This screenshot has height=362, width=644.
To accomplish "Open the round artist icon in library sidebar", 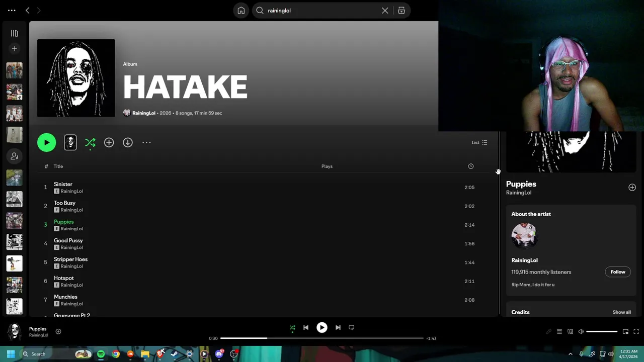I will pos(14,156).
